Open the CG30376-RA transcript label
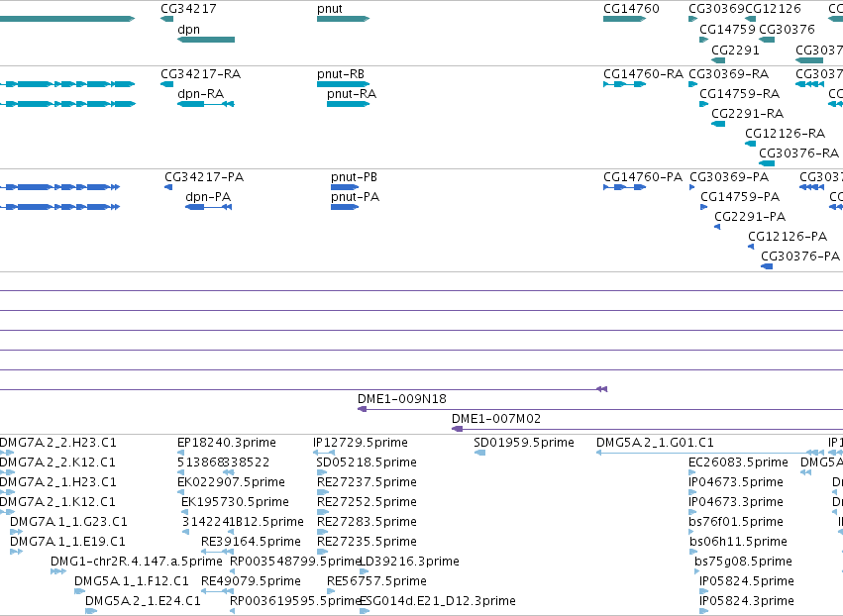843x616 pixels. pos(798,154)
